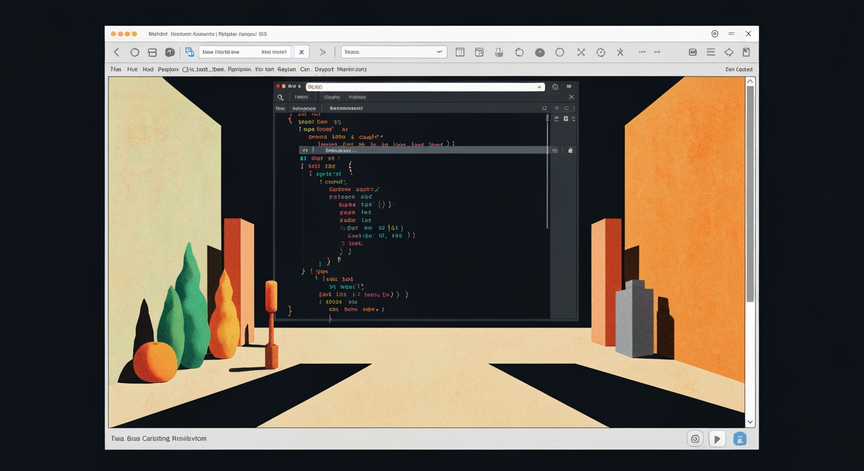
Task: Click the split panel layout icon
Action: click(x=479, y=52)
